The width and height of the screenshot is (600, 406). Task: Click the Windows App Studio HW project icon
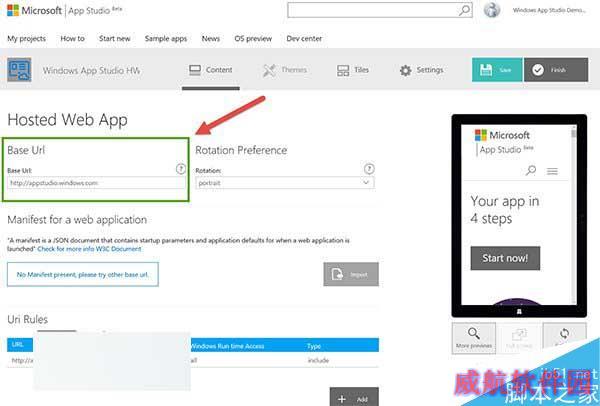(x=19, y=70)
